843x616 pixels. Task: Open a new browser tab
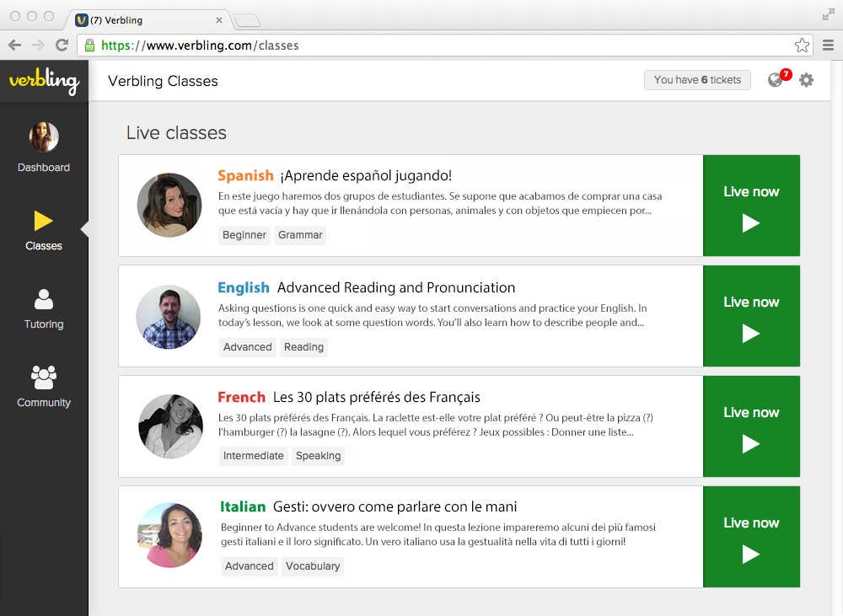tap(247, 20)
